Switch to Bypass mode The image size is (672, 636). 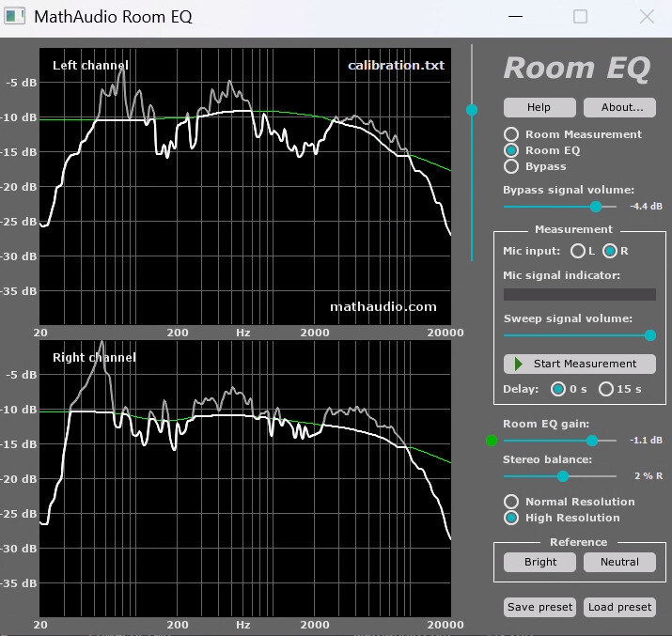tap(511, 166)
